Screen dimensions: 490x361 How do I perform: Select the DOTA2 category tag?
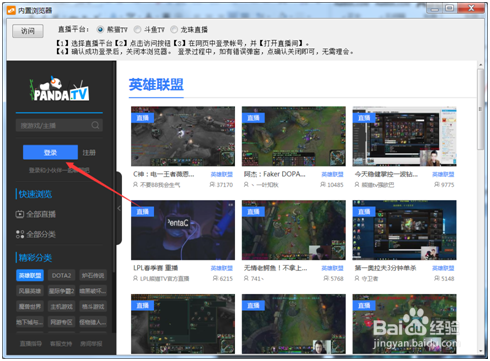(x=61, y=275)
